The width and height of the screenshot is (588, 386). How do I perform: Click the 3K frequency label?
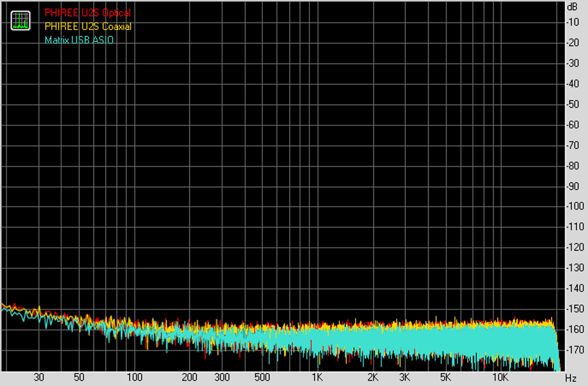click(x=405, y=377)
